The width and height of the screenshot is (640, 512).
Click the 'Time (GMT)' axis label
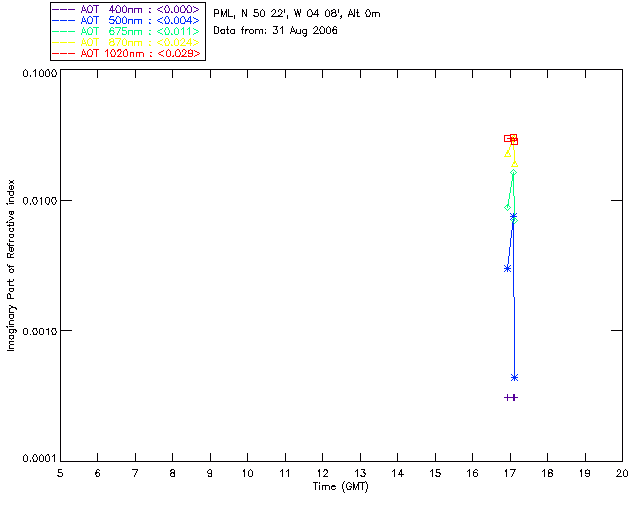pyautogui.click(x=341, y=487)
